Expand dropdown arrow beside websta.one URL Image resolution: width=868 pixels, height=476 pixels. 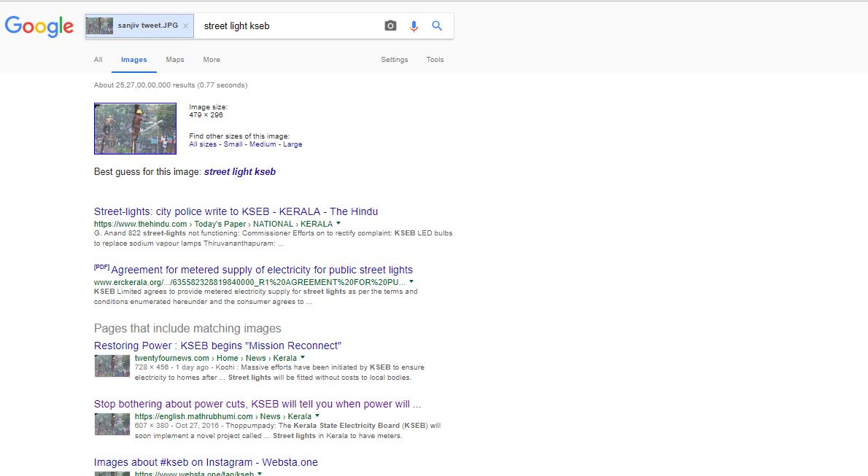[260, 473]
